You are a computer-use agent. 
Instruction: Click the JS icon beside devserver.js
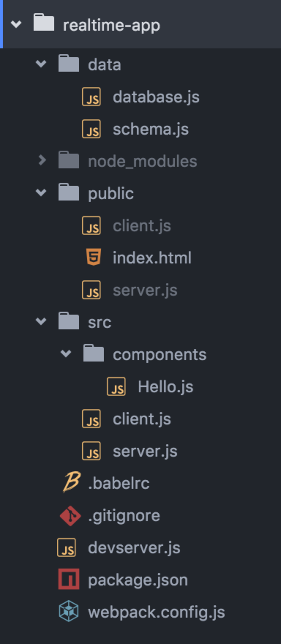66,548
